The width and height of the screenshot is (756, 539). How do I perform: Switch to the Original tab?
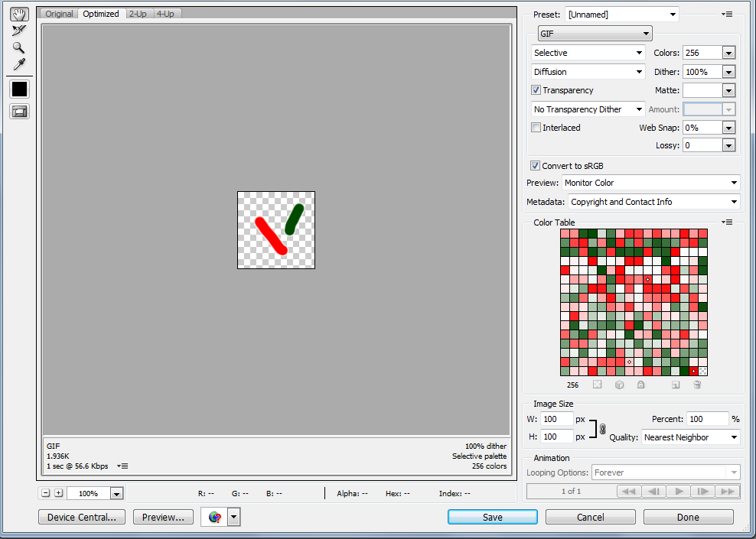59,14
